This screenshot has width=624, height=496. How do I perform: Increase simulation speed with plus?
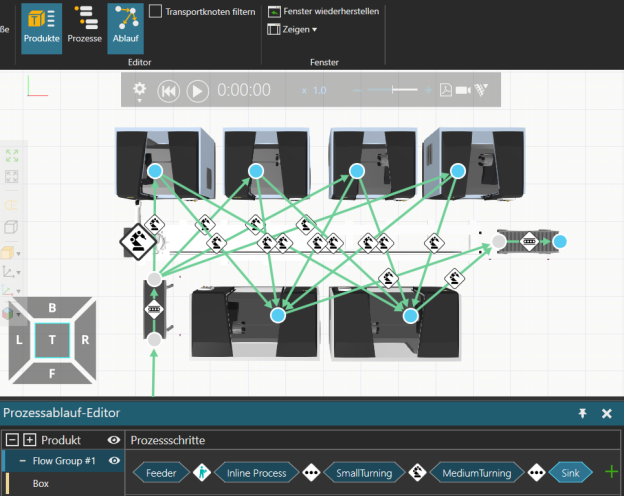429,90
